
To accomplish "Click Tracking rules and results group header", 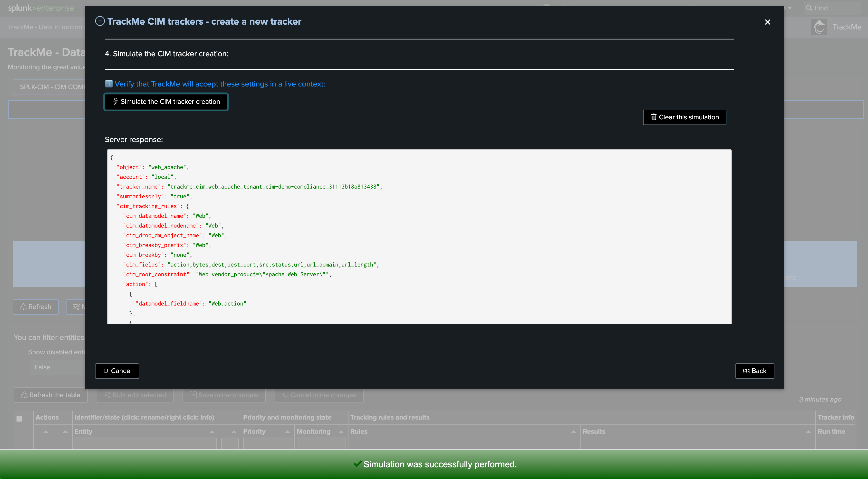I will (x=390, y=417).
